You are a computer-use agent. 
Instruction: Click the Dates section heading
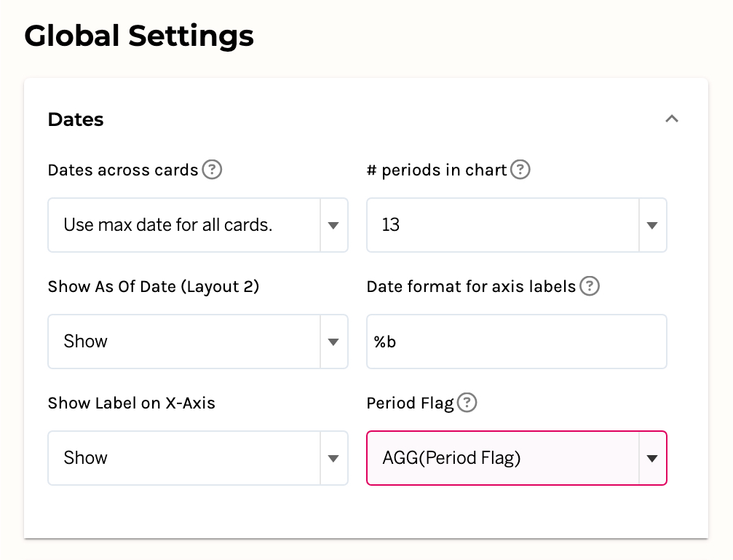pos(76,119)
